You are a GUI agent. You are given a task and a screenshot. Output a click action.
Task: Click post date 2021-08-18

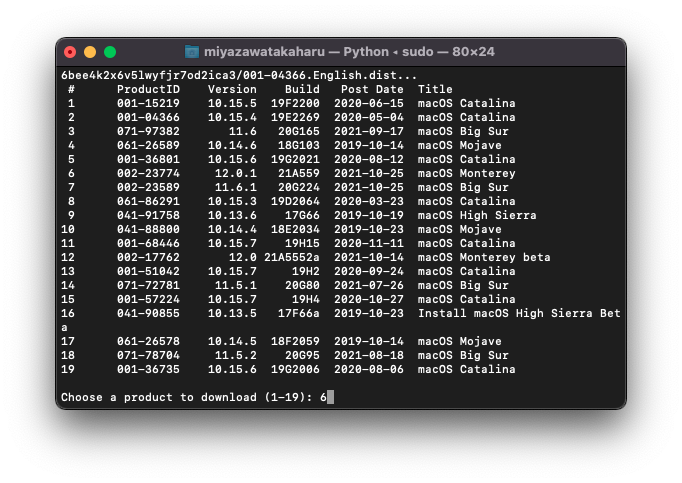369,356
